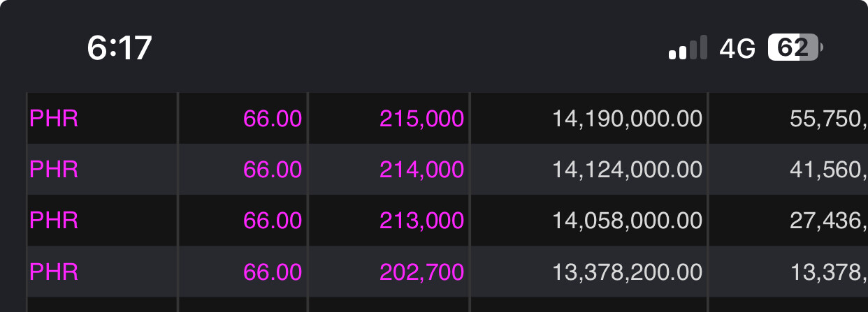Select PHR symbol in the 214,000 volume row
The height and width of the screenshot is (312, 868).
coord(54,170)
